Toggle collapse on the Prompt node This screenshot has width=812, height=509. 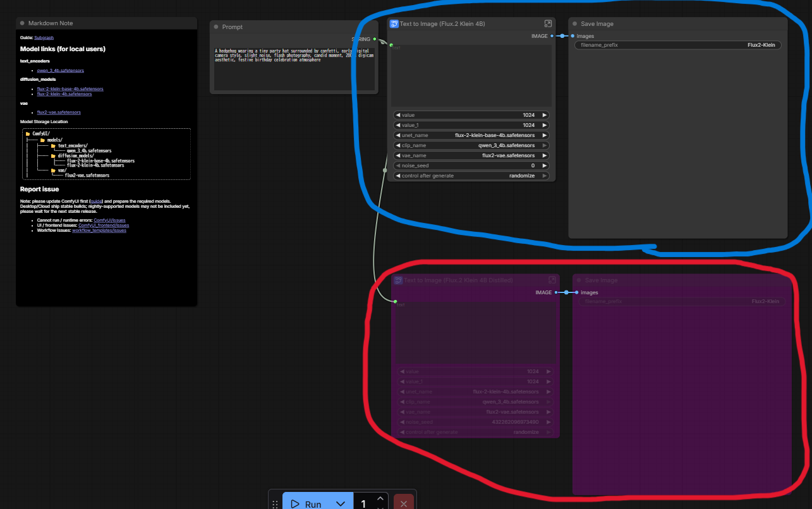coord(216,27)
